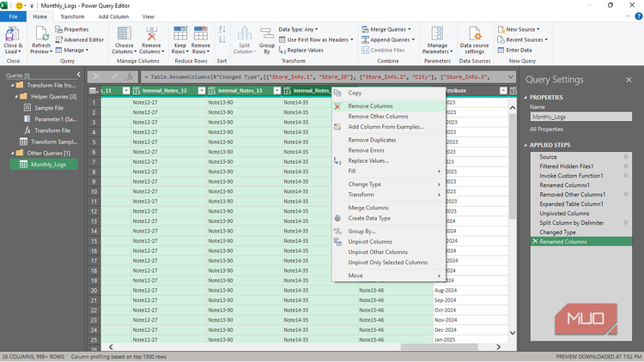The width and height of the screenshot is (644, 362).
Task: Open the Fill submenu
Action: 388,172
